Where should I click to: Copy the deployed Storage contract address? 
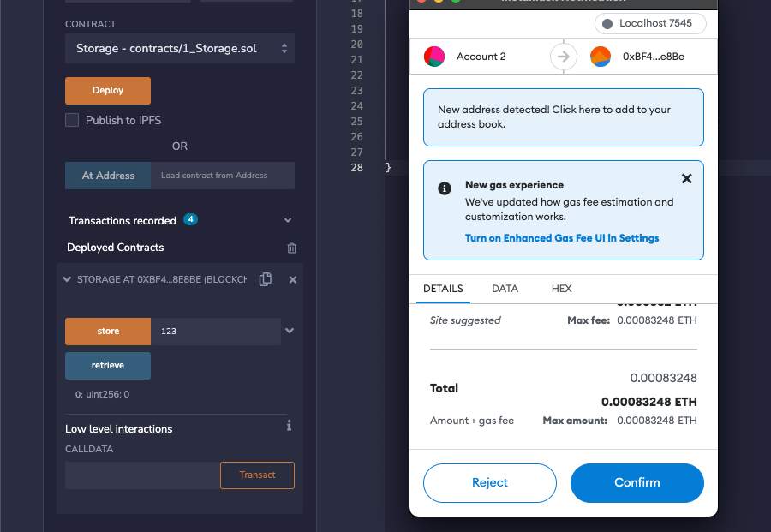[x=265, y=279]
